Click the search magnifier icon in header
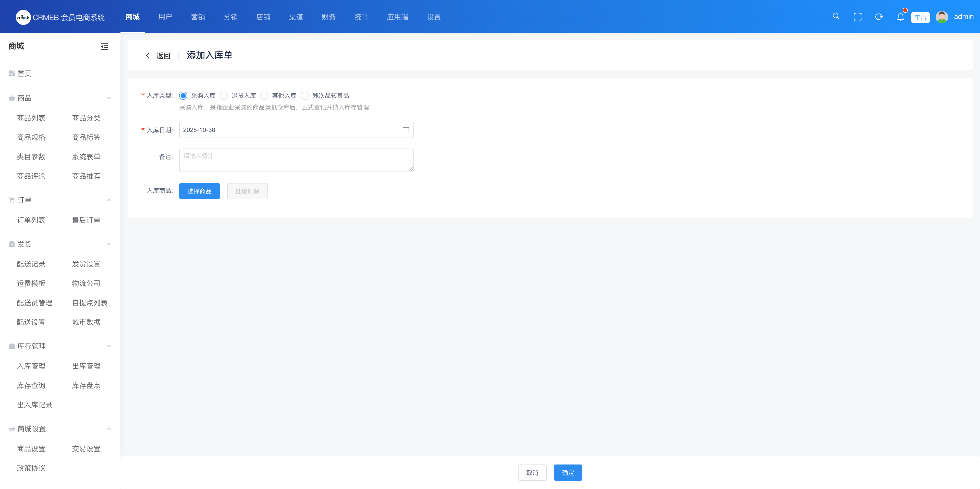This screenshot has height=489, width=980. point(836,16)
